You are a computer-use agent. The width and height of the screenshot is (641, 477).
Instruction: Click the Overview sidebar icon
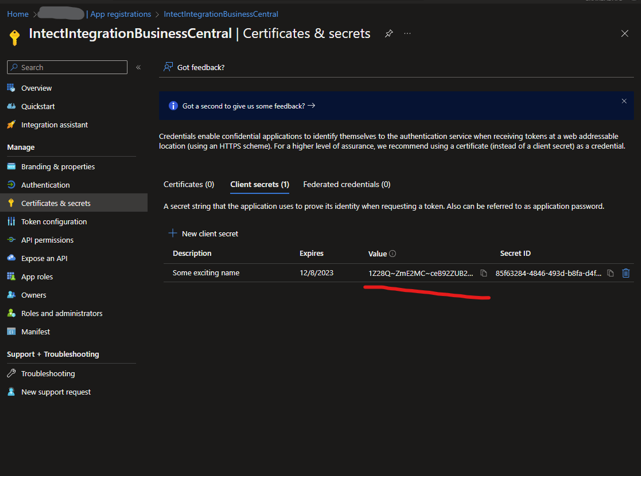coord(11,87)
